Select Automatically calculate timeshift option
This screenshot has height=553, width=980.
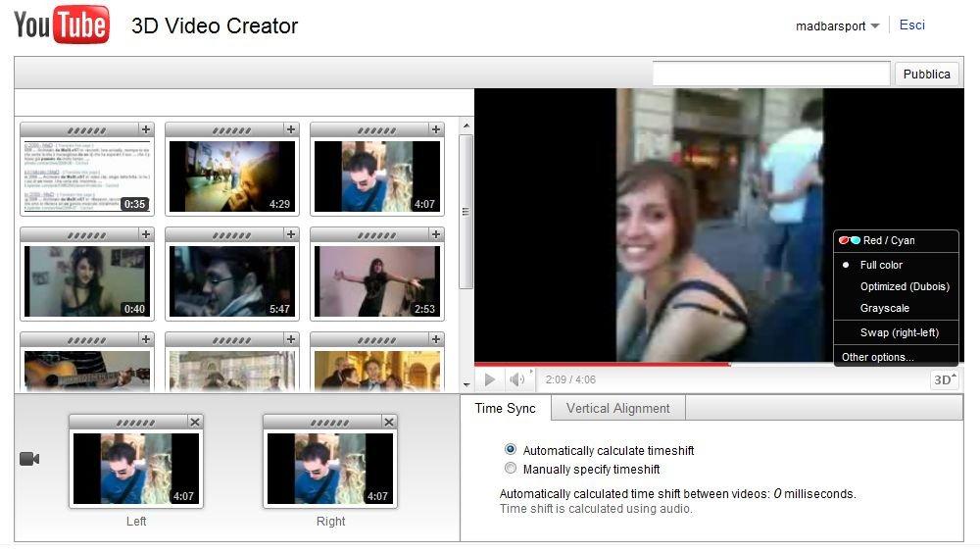(x=511, y=450)
